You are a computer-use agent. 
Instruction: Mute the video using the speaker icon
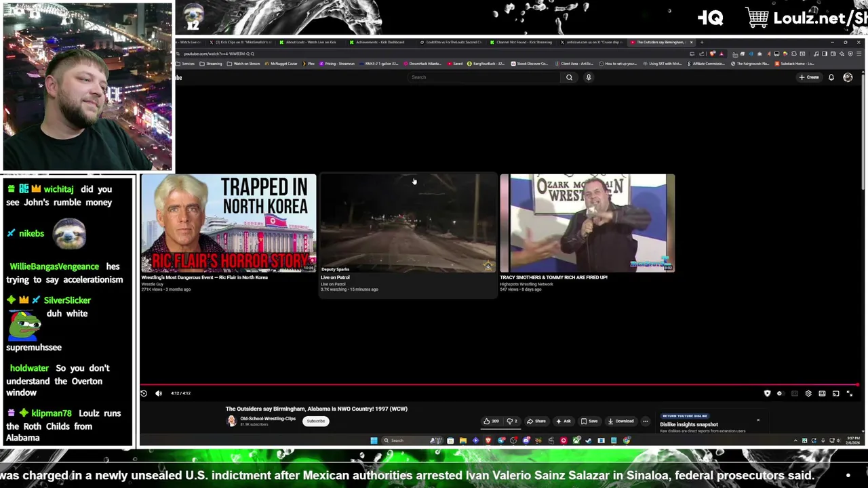click(x=159, y=393)
